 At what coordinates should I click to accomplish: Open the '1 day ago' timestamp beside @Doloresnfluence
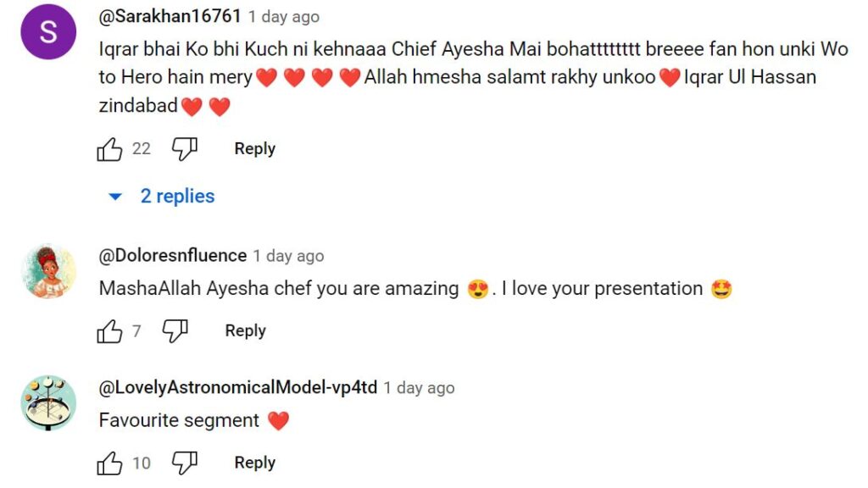tap(288, 256)
